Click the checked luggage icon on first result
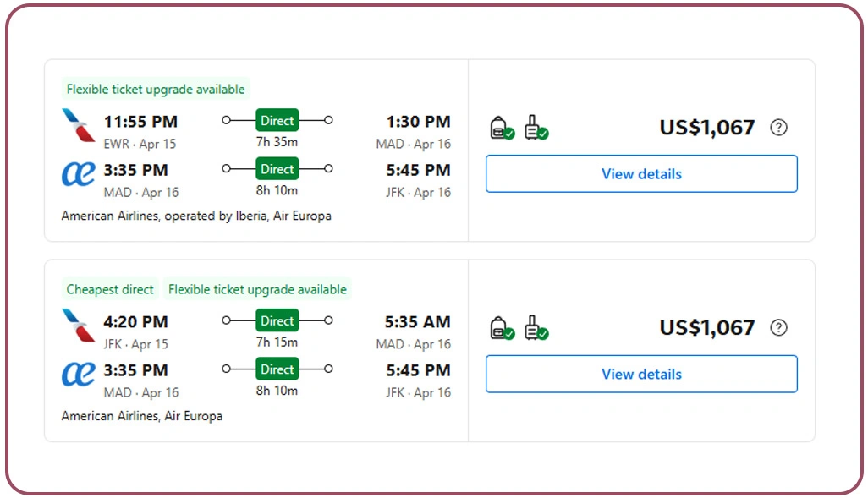 tap(534, 127)
